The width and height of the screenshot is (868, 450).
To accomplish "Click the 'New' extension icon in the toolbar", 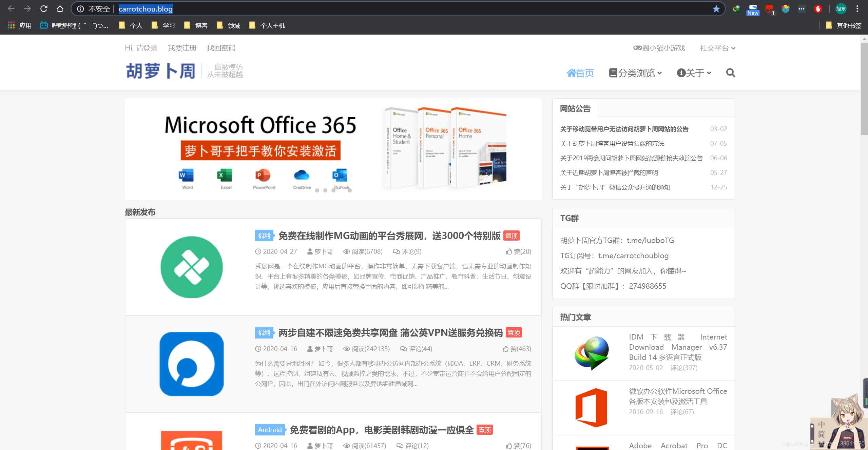I will [753, 9].
